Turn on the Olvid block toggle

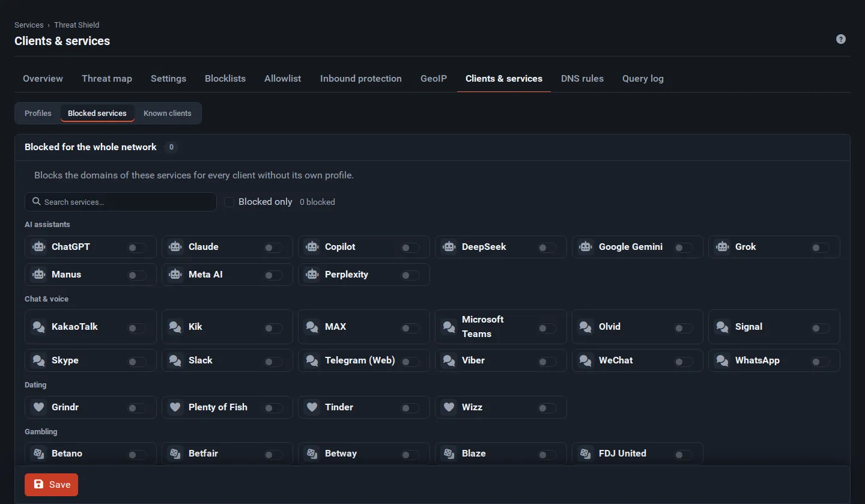(x=684, y=328)
